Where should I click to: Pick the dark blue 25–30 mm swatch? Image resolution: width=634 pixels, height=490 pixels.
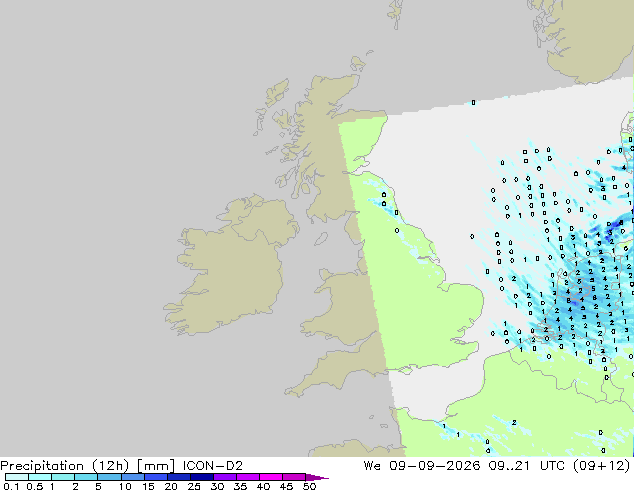click(202, 477)
